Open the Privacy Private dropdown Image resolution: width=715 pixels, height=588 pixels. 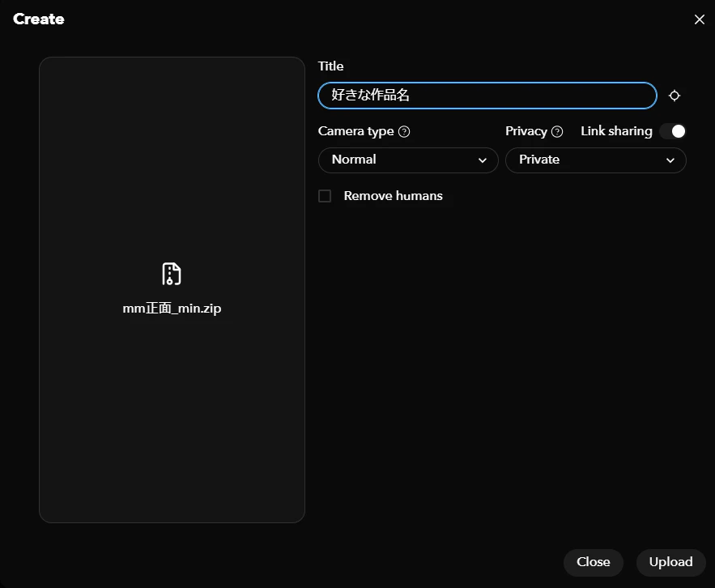(595, 160)
